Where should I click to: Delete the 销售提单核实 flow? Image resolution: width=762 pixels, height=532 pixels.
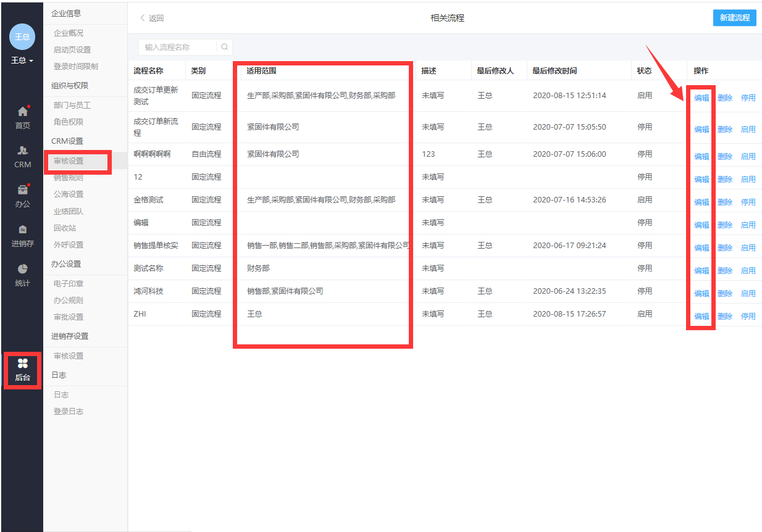(x=725, y=248)
